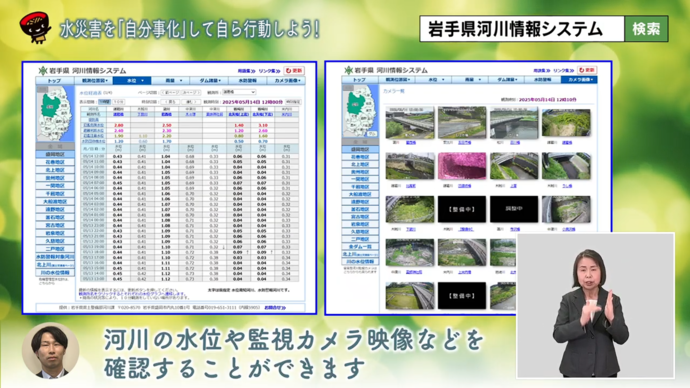Click the 進む time switch button
The image size is (690, 388).
point(192,102)
